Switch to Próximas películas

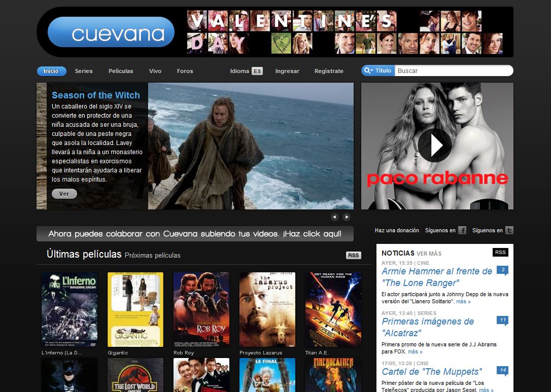click(153, 256)
